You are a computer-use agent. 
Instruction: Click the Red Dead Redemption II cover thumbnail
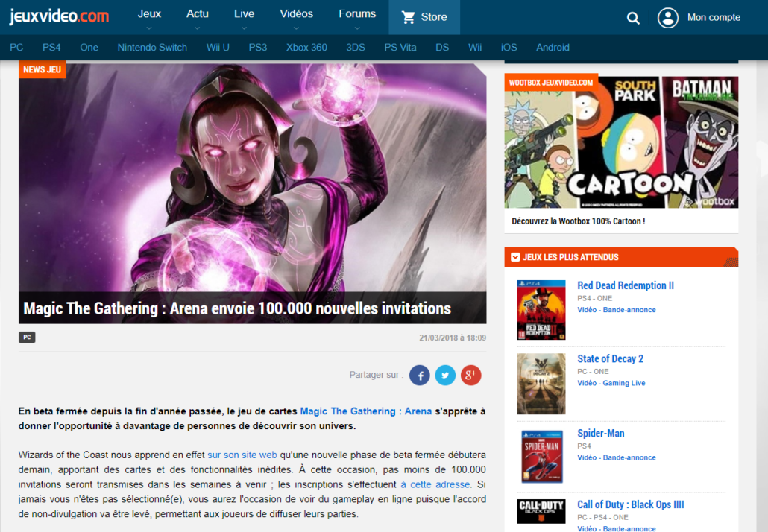[x=541, y=310]
